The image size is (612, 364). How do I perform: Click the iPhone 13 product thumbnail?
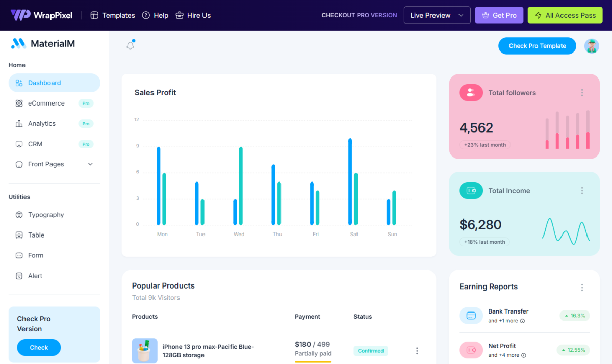click(x=144, y=351)
